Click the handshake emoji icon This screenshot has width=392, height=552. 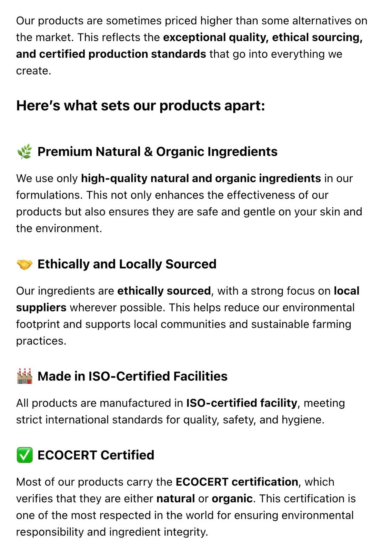tap(24, 264)
